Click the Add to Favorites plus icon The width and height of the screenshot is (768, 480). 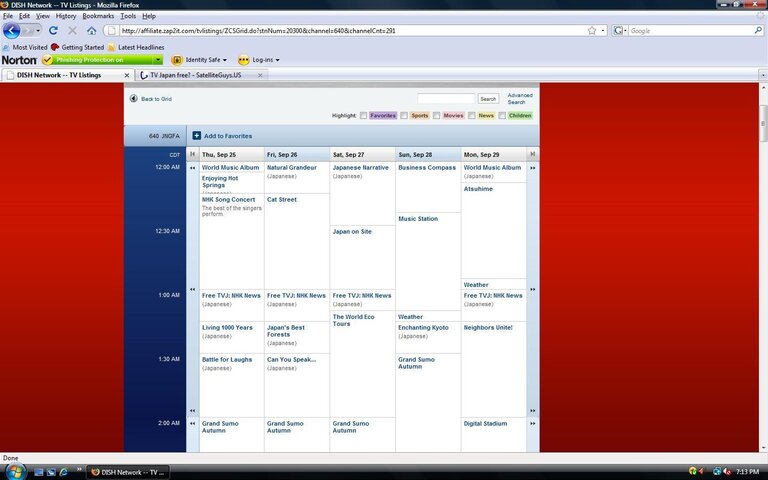196,136
